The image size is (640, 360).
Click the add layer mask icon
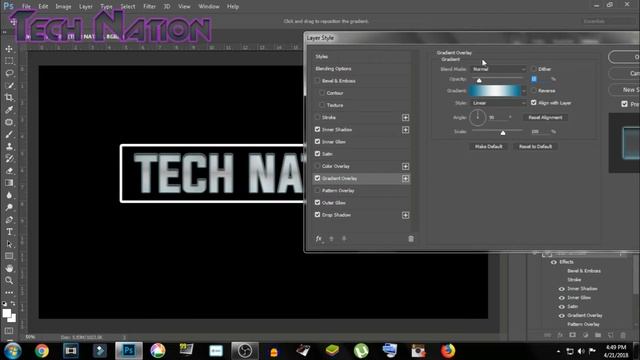[x=573, y=335]
